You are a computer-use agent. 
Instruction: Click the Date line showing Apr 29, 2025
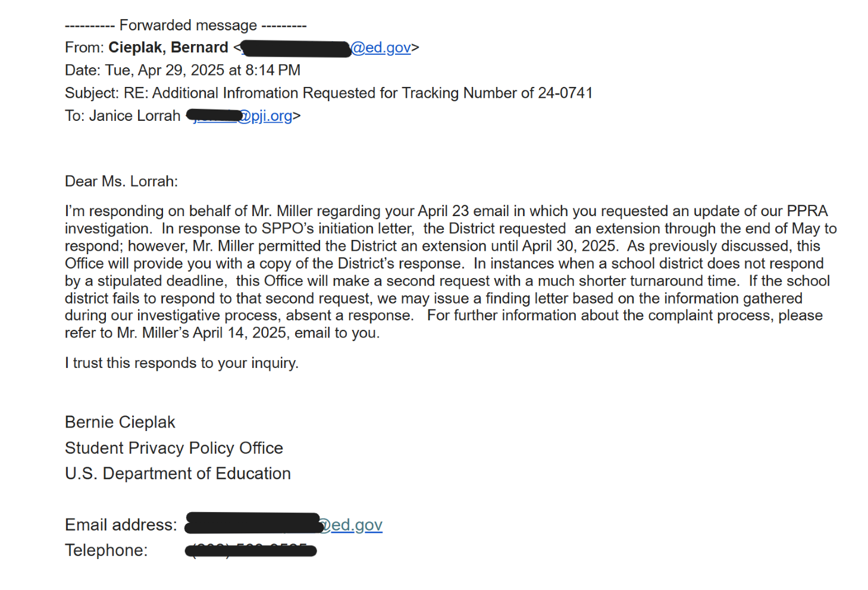183,70
